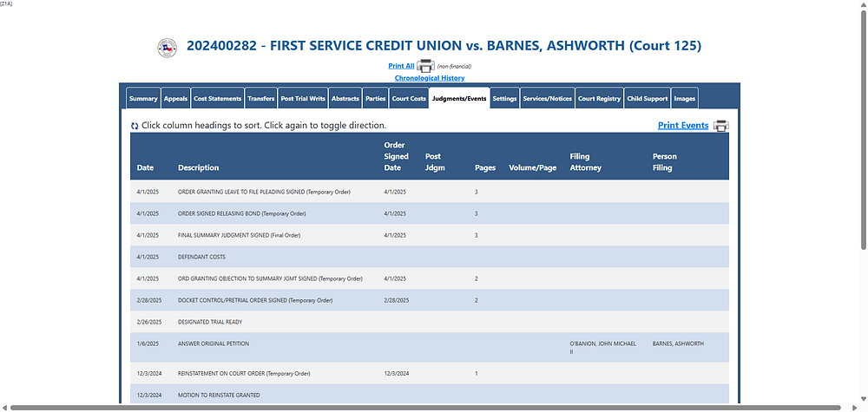Image resolution: width=868 pixels, height=412 pixels.
Task: Sort by Order Signed Date heading
Action: point(397,156)
